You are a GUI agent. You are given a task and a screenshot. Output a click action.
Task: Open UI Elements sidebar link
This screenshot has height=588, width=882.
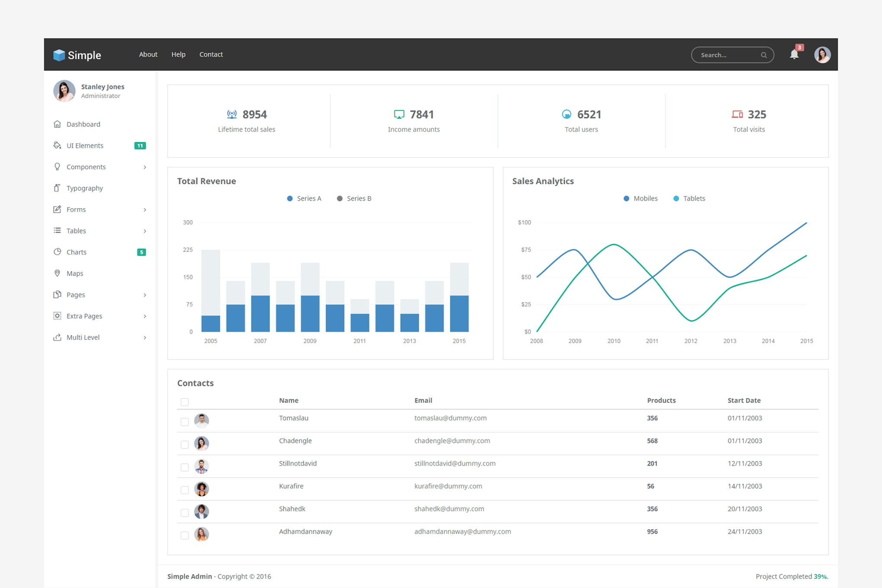(85, 145)
